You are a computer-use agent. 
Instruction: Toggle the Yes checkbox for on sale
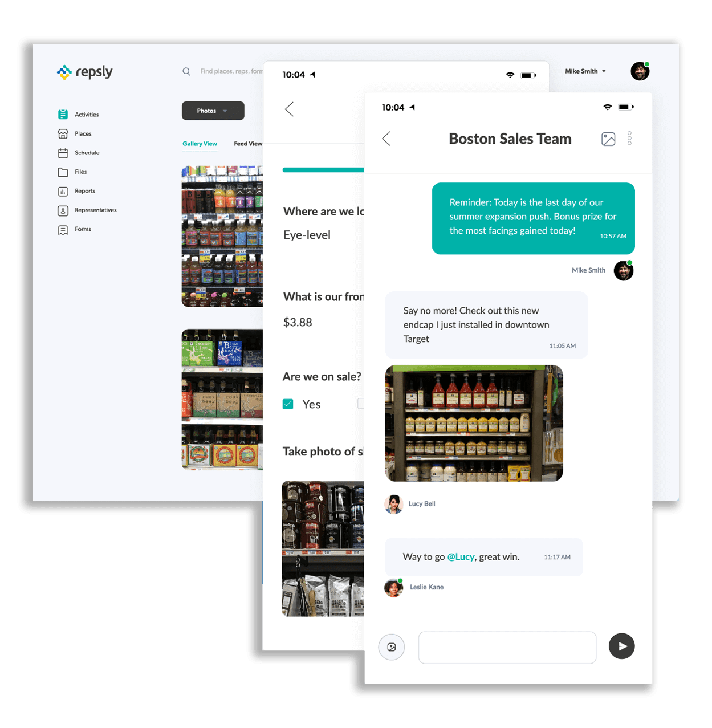coord(288,404)
